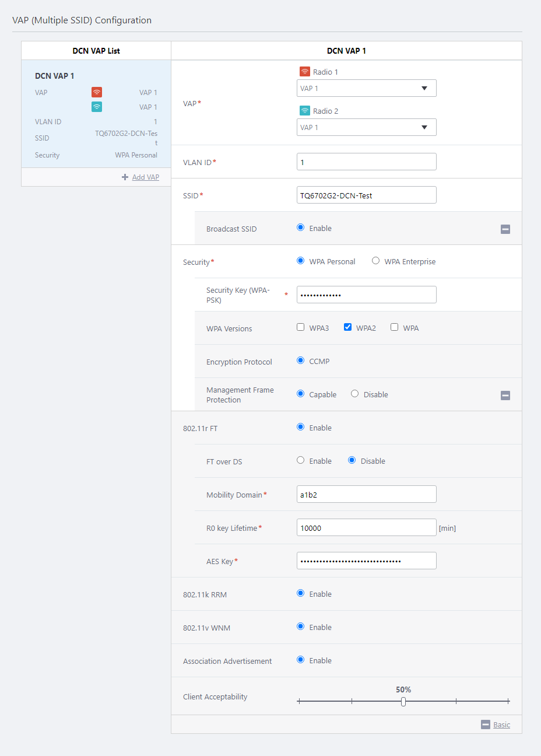This screenshot has height=756, width=541.
Task: Select the WPA Enterprise security option
Action: coord(376,261)
